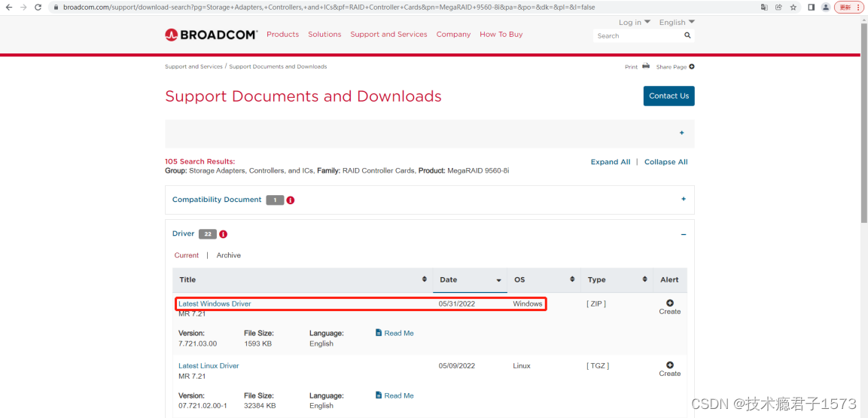Screen dimensions: 868x418
Task: Click file size 32384 KB
Action: coord(260,406)
